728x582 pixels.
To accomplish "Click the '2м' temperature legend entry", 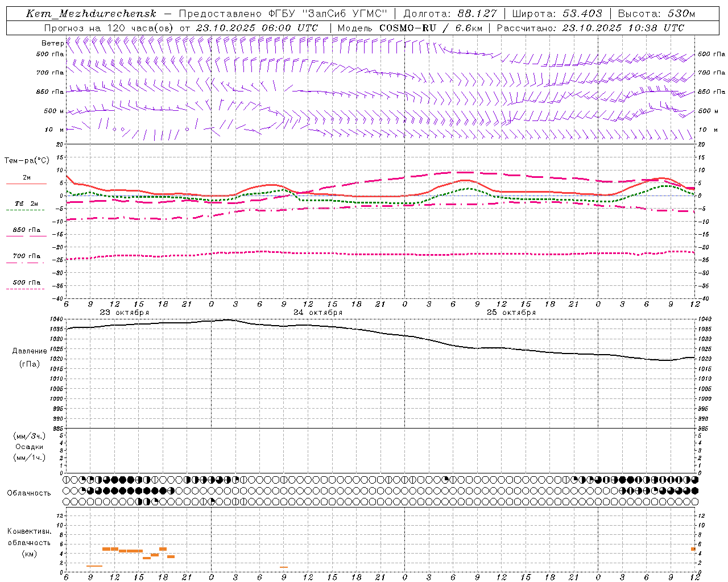I will (x=27, y=177).
